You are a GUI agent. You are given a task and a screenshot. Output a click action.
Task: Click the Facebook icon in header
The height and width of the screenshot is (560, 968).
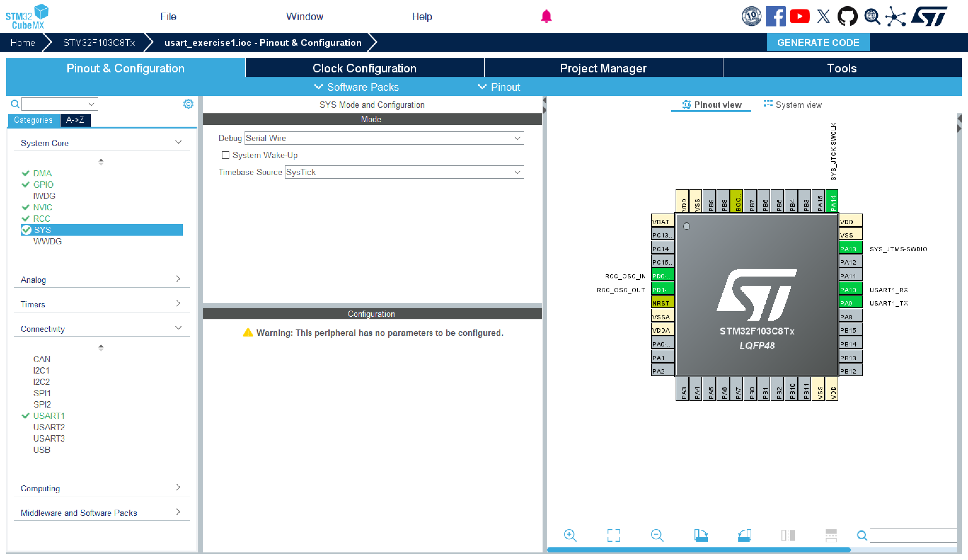click(x=775, y=16)
